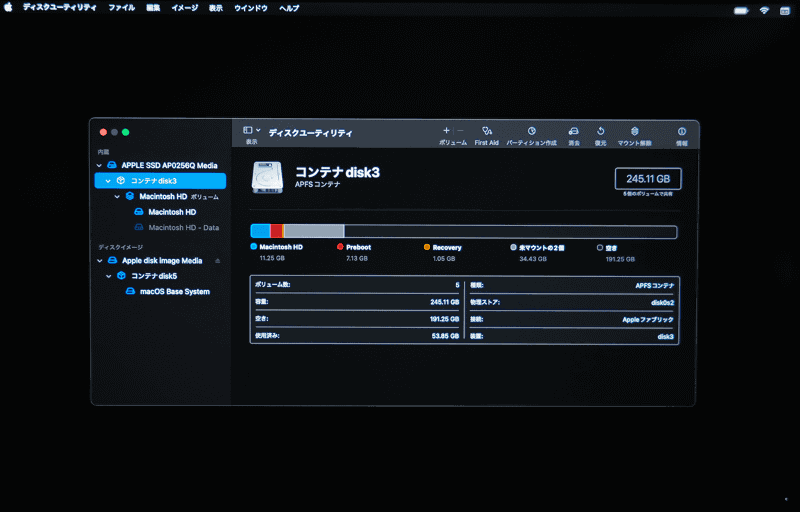This screenshot has width=800, height=512.
Task: Click the マウント解除 unmount toolbar icon
Action: (634, 131)
